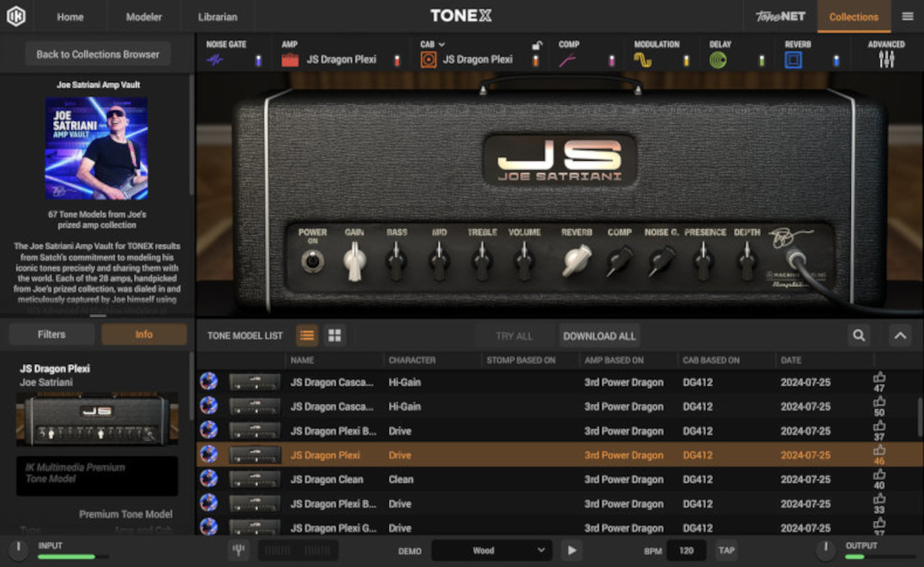Go to the Home tab
Screen dimensions: 924x567
pyautogui.click(x=70, y=16)
